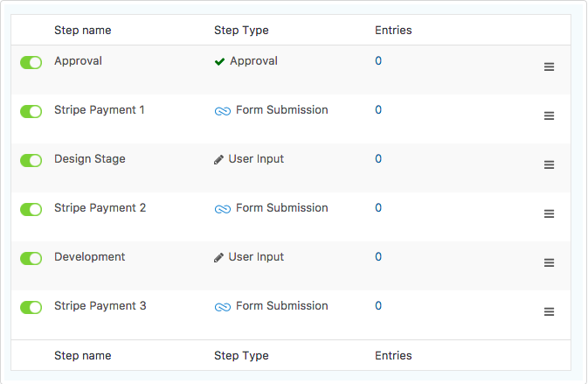The image size is (588, 384).
Task: Click the green checkmark Approval type icon
Action: point(219,61)
